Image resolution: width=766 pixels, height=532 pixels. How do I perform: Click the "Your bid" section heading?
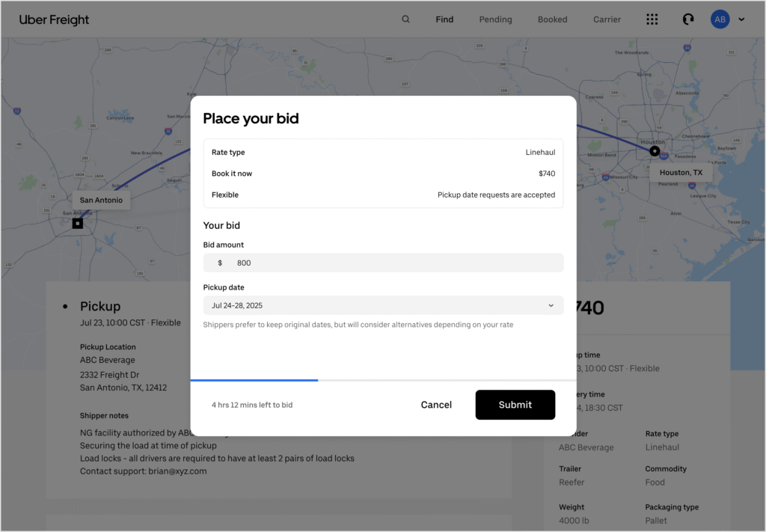tap(221, 225)
